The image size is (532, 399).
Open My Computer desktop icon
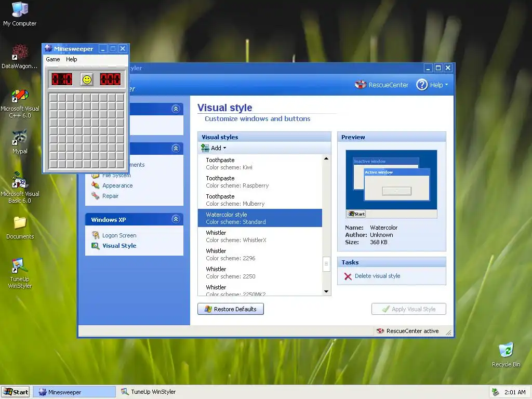[20, 14]
